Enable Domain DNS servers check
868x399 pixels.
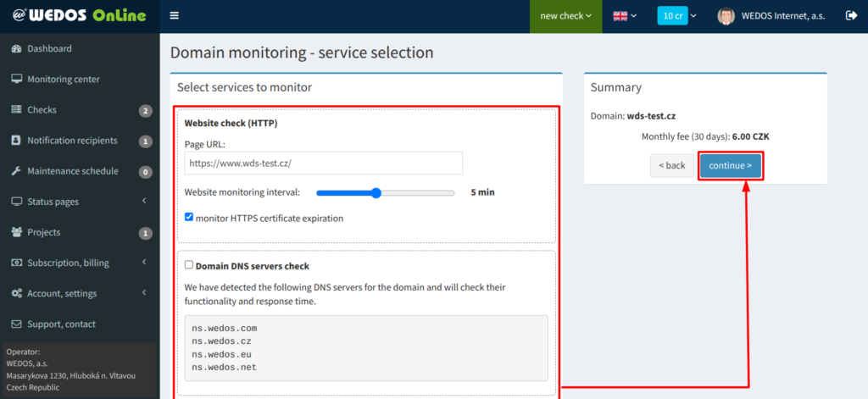189,266
